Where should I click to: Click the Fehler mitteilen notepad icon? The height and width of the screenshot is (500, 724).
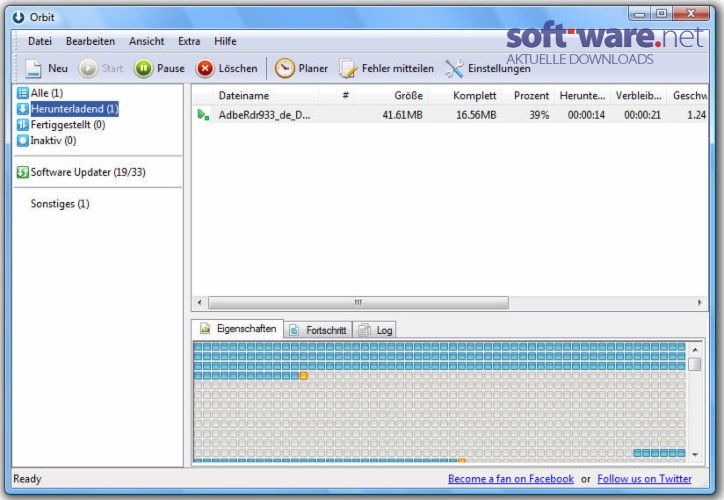tap(348, 69)
